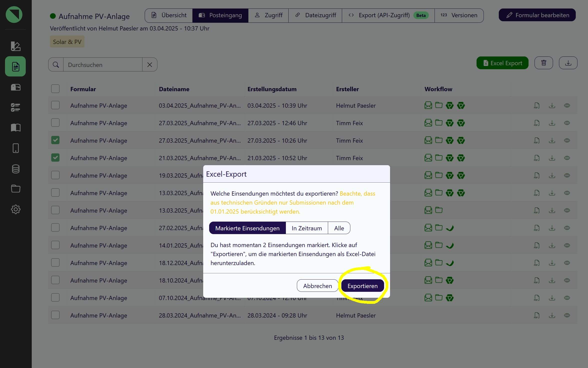Screen dimensions: 588x368
Task: Open the mobile device icon in sidebar
Action: [x=15, y=148]
